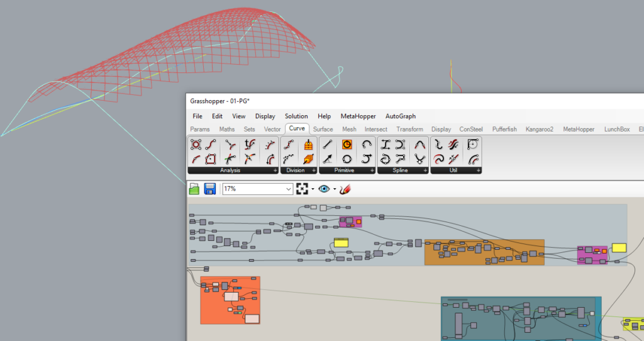644x341 pixels.
Task: Open the Edit menu
Action: click(217, 116)
